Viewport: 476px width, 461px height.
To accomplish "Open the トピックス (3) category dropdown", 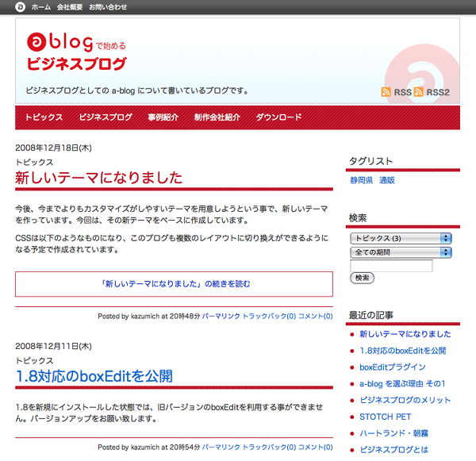I will click(401, 238).
